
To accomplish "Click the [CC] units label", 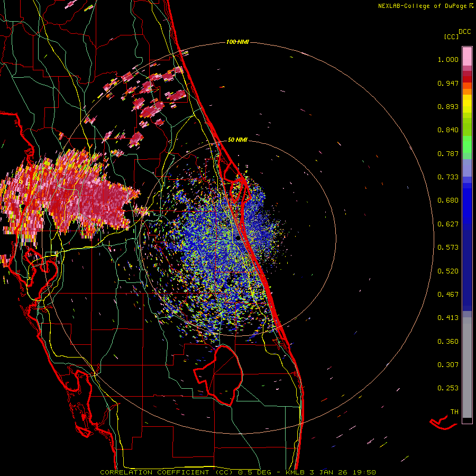I will pos(451,36).
